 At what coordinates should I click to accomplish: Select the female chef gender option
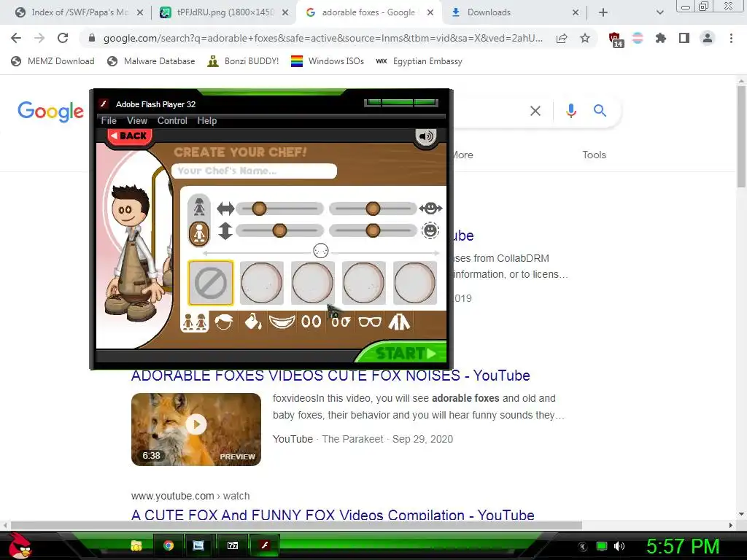coord(198,206)
